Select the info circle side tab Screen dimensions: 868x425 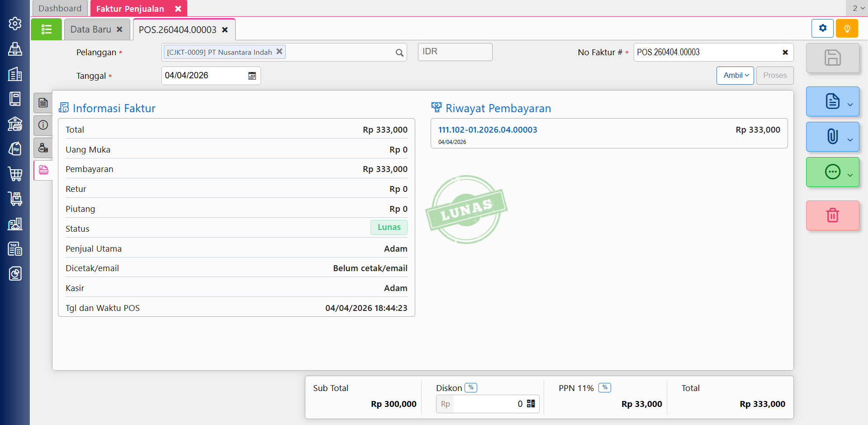pyautogui.click(x=43, y=125)
